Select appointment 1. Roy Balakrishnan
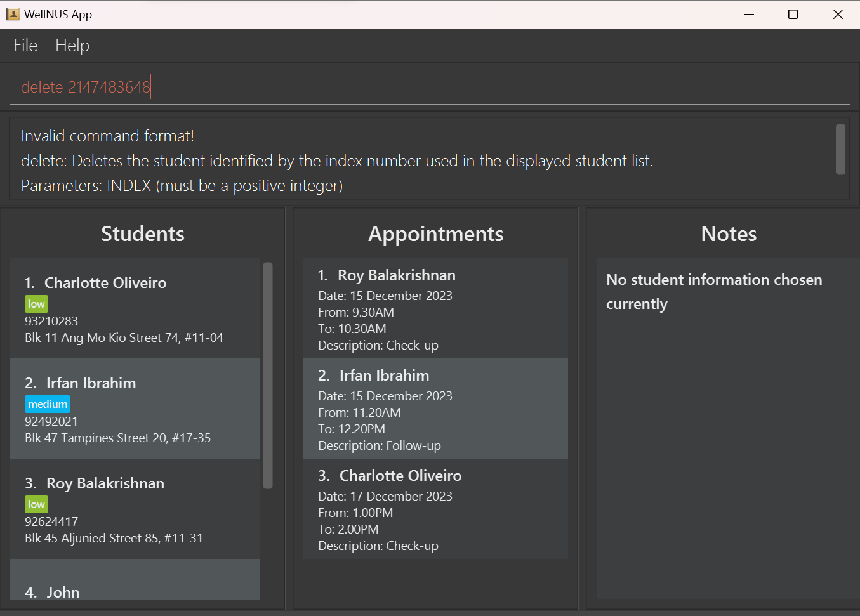Viewport: 860px width, 616px height. coord(435,308)
